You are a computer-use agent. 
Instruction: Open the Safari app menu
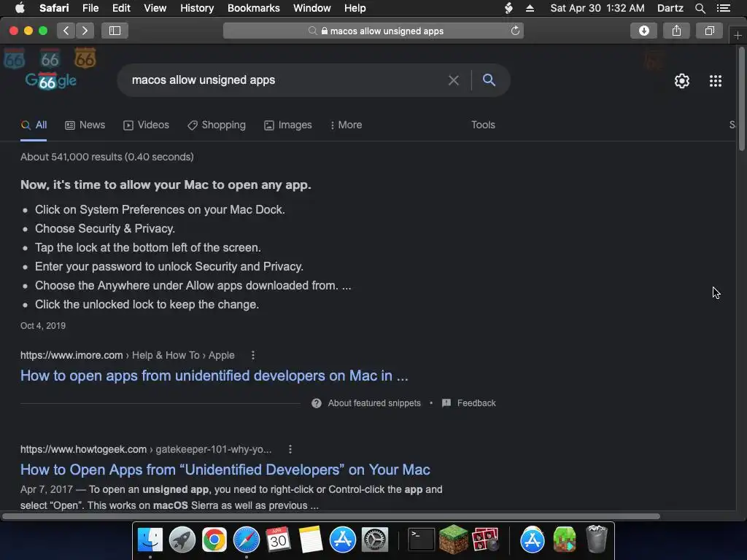tap(54, 8)
